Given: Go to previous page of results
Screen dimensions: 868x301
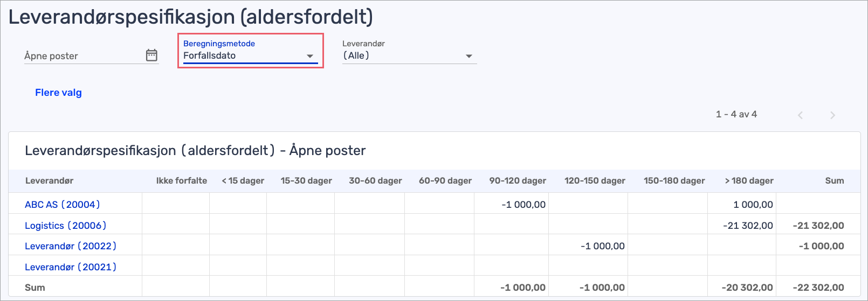Looking at the screenshot, I should pyautogui.click(x=801, y=115).
